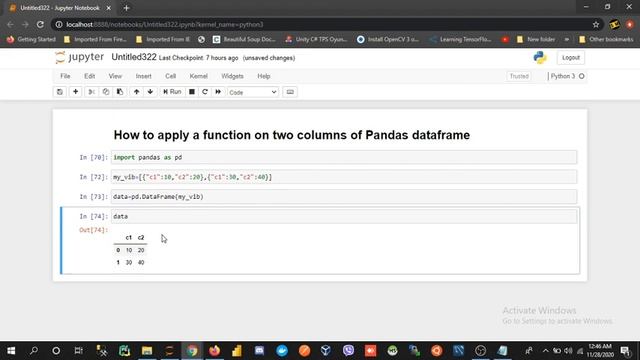Screen dimensions: 640x360
Task: Click into the data=pd.DataFrame cell
Action: (x=344, y=196)
